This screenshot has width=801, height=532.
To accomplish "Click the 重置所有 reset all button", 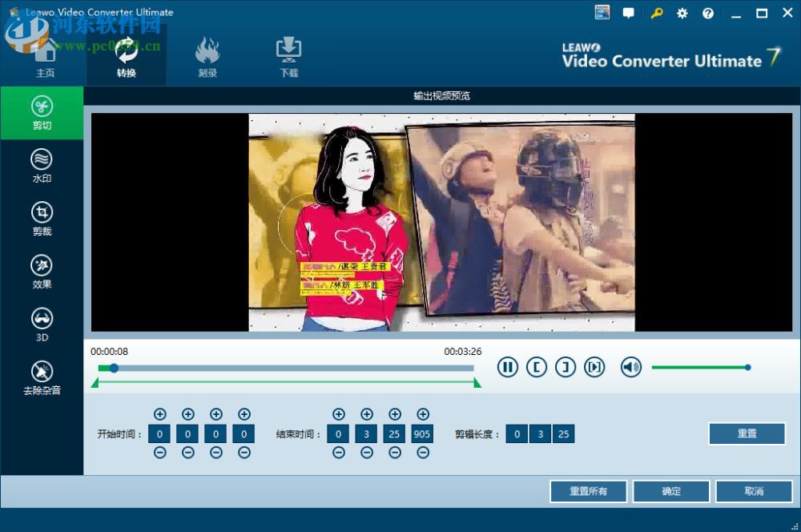I will (588, 491).
